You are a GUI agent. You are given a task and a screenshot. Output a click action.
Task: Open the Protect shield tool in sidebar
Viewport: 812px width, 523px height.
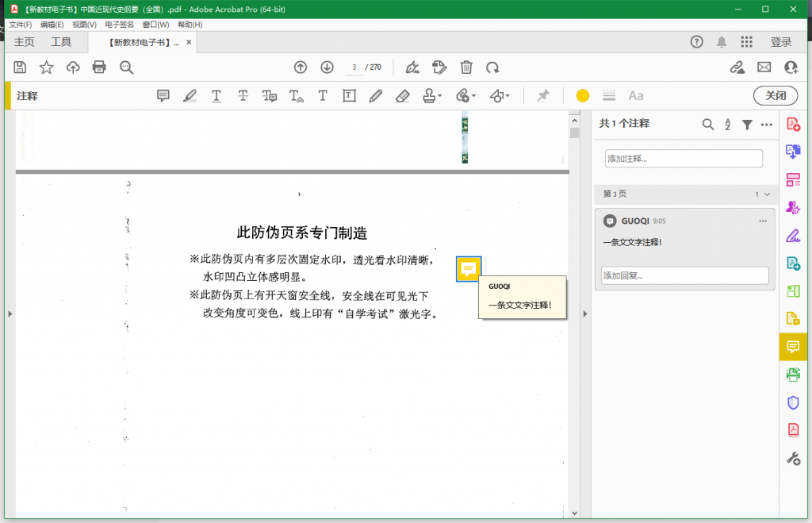(x=793, y=402)
